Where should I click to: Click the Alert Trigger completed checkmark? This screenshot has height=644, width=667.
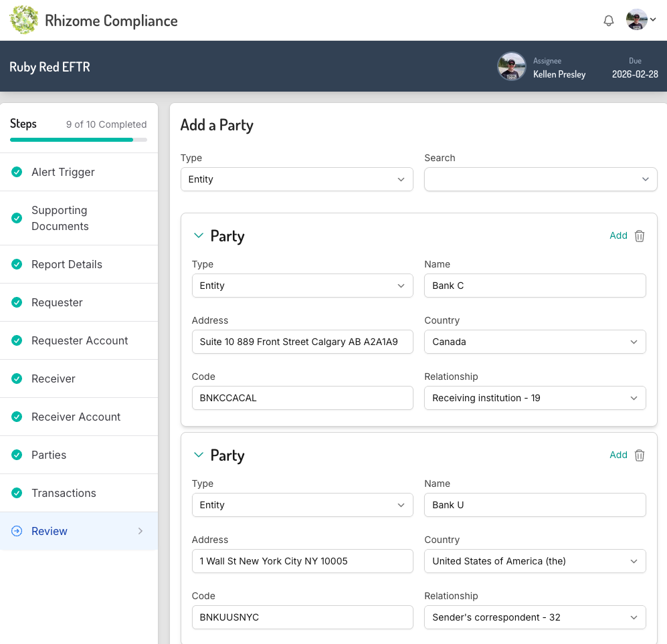coord(17,172)
